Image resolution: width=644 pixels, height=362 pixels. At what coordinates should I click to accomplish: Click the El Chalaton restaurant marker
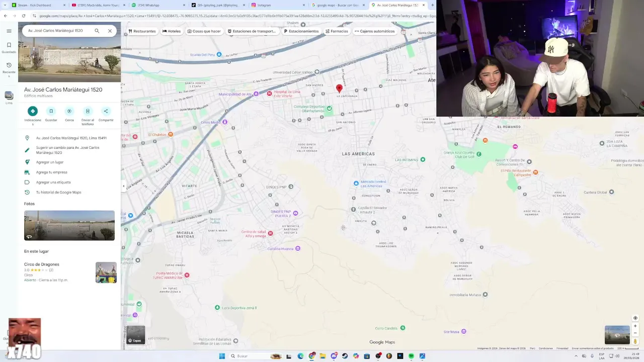(x=171, y=134)
